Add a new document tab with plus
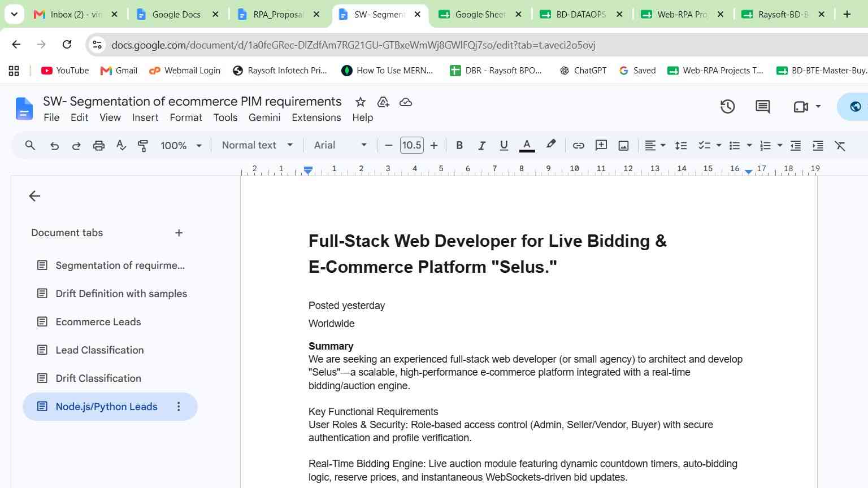This screenshot has height=488, width=868. pyautogui.click(x=179, y=233)
